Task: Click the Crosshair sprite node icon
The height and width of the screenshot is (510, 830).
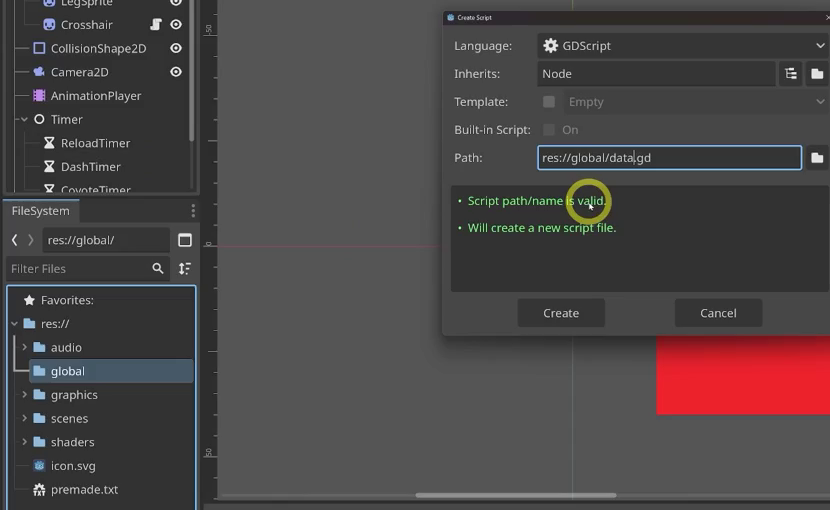Action: [49, 24]
